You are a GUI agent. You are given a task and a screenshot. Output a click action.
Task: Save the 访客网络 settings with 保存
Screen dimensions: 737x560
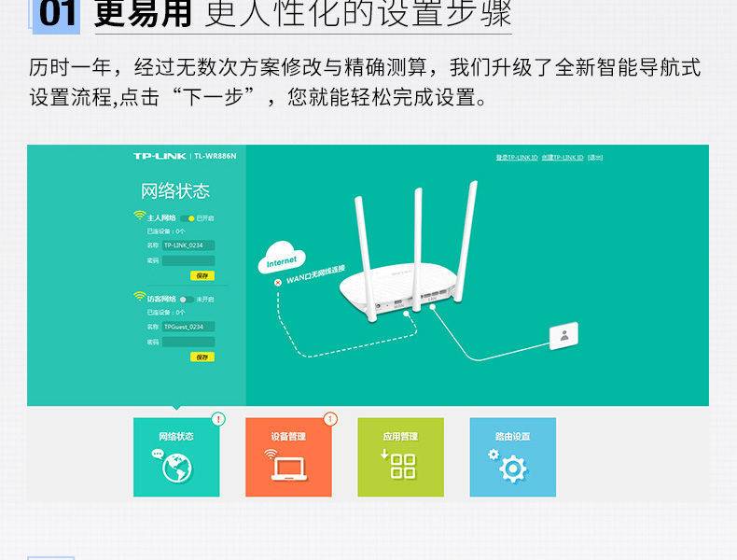click(x=202, y=357)
